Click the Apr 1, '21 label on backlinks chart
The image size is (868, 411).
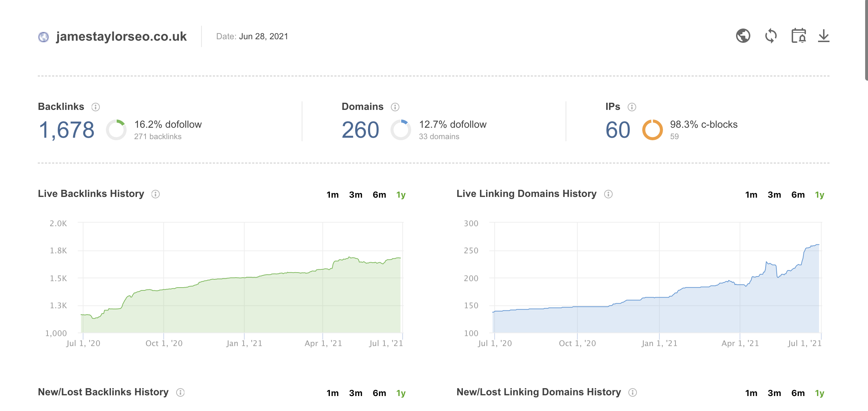(x=323, y=343)
